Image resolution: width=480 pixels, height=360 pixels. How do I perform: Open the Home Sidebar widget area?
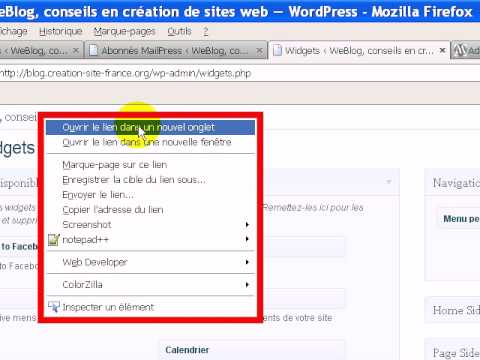click(453, 311)
